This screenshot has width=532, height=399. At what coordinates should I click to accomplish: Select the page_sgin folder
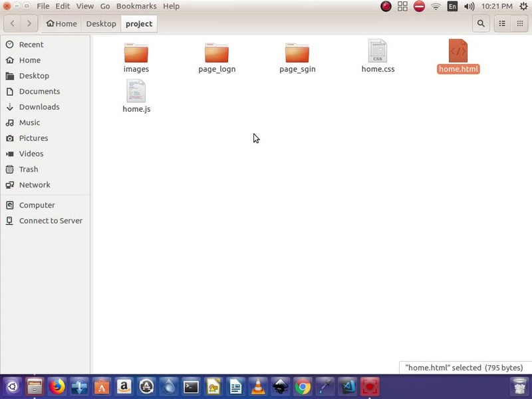pos(297,53)
